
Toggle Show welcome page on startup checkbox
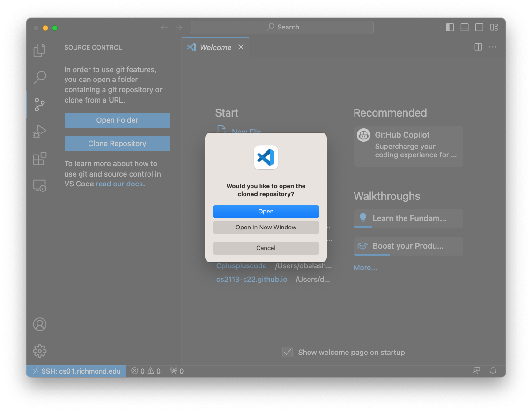click(x=288, y=353)
